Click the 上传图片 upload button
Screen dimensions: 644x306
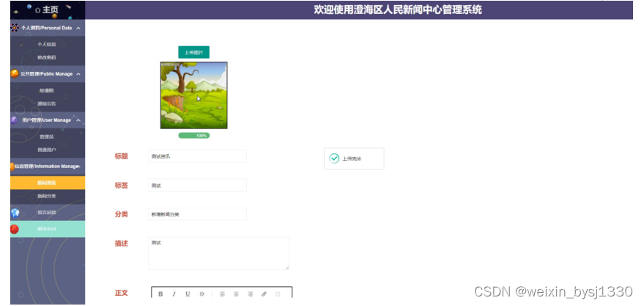click(194, 52)
